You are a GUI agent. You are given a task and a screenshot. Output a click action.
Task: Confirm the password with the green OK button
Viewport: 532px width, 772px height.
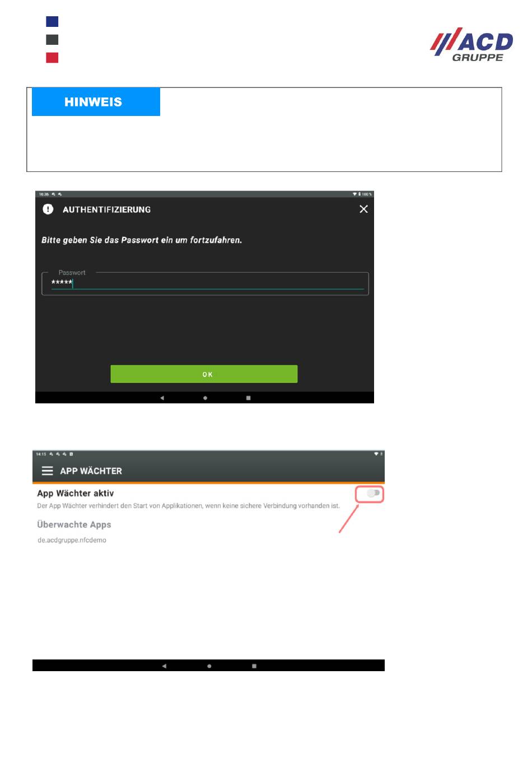point(204,374)
